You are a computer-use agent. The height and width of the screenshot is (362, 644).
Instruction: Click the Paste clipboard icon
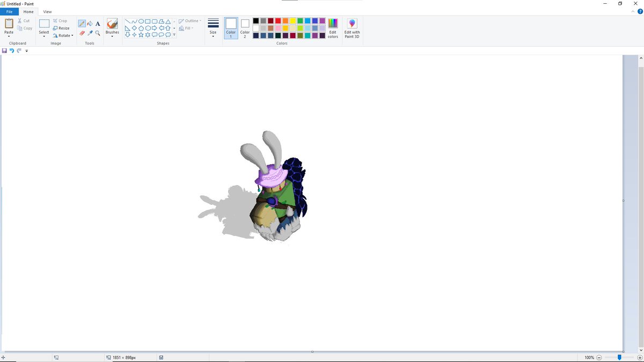pos(9,24)
